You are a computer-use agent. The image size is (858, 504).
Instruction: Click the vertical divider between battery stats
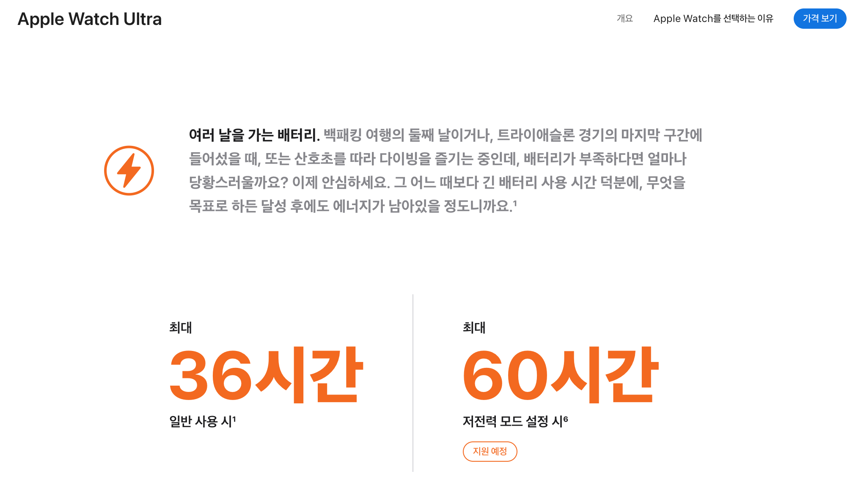coord(413,383)
